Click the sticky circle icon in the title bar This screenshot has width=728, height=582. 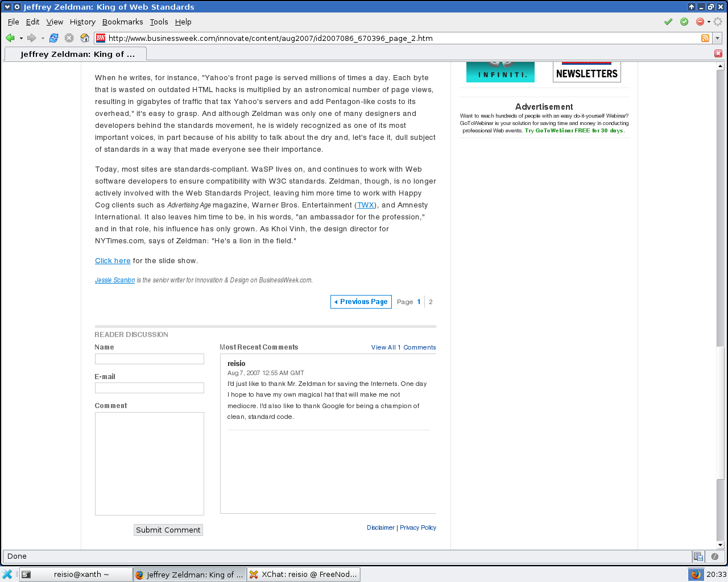click(17, 7)
